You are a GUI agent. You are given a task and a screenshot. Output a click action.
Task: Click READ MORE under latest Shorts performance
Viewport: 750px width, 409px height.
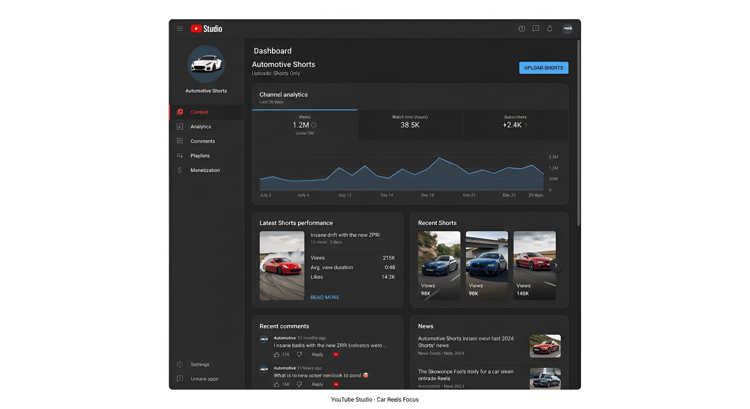pyautogui.click(x=325, y=298)
